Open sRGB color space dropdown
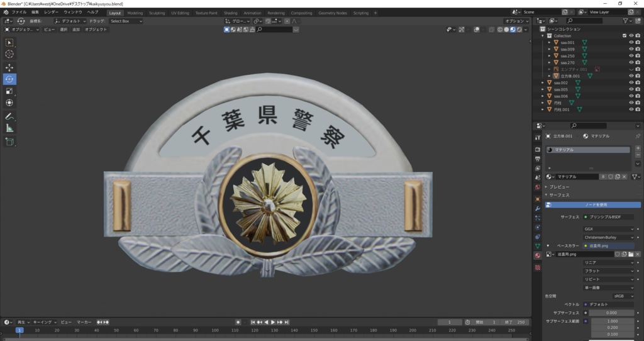The width and height of the screenshot is (644, 341). click(x=623, y=296)
